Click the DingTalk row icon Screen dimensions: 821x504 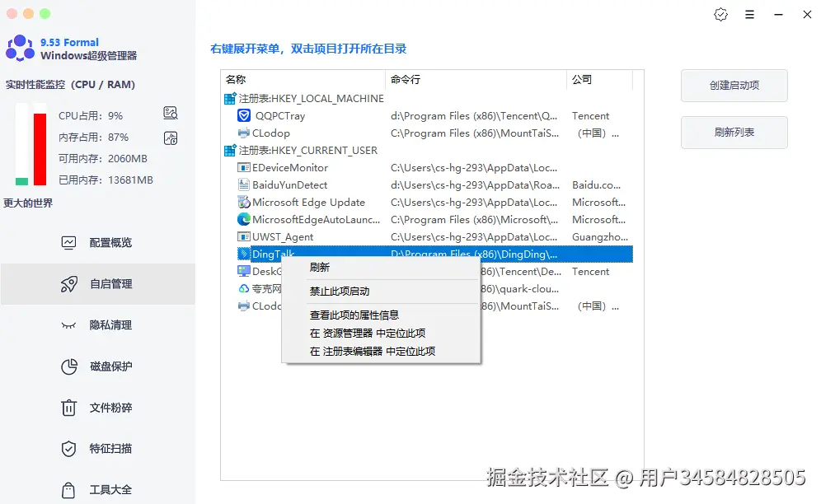tap(243, 254)
